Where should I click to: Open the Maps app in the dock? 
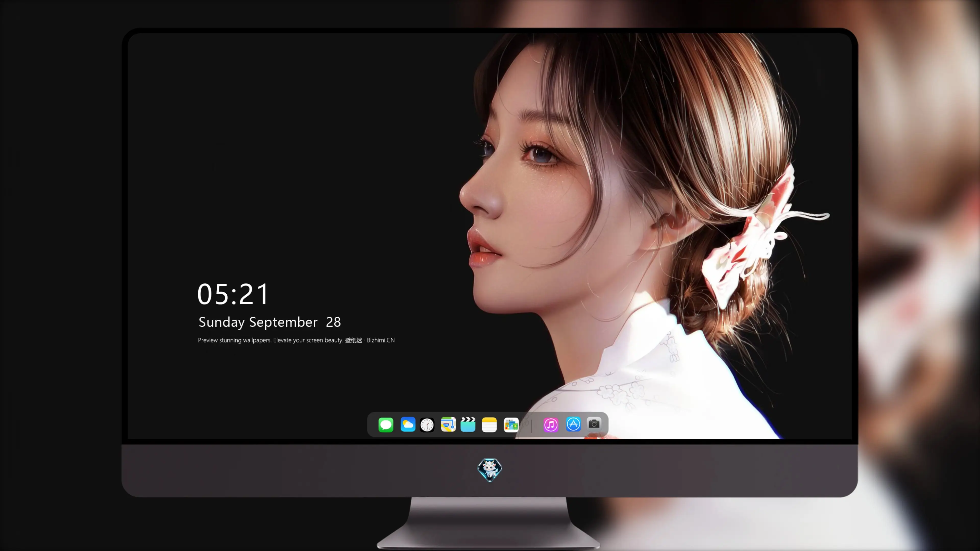click(x=448, y=424)
